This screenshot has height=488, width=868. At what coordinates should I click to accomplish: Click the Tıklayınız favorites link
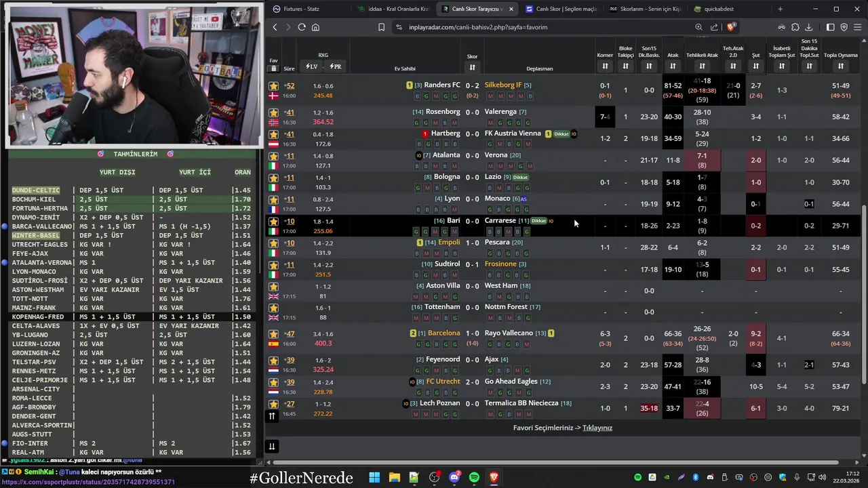[597, 428]
